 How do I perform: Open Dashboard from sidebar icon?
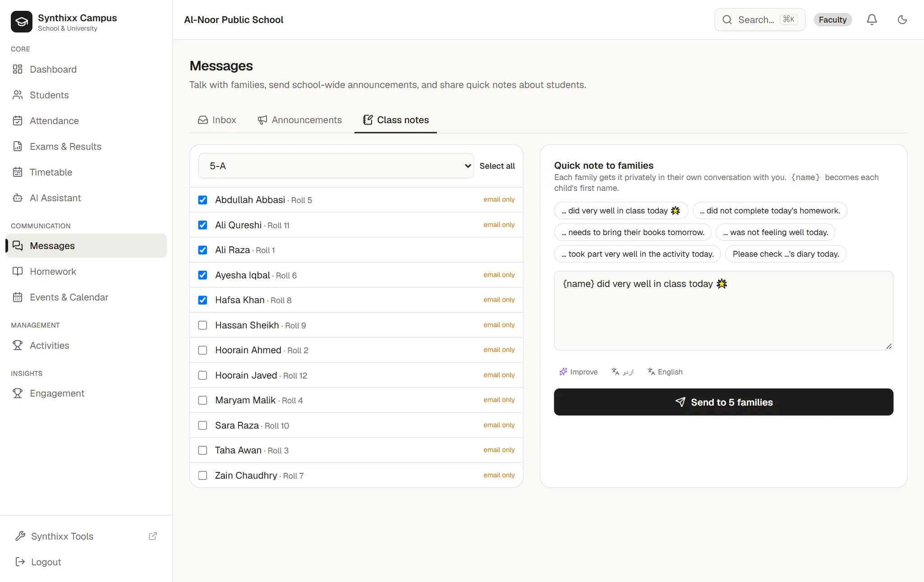coord(18,69)
